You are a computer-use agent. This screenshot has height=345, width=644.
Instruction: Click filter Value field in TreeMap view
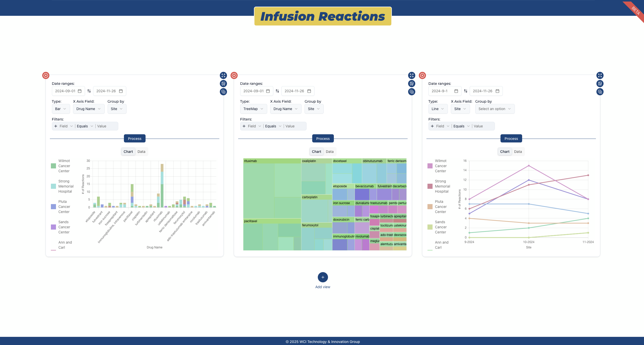click(295, 126)
